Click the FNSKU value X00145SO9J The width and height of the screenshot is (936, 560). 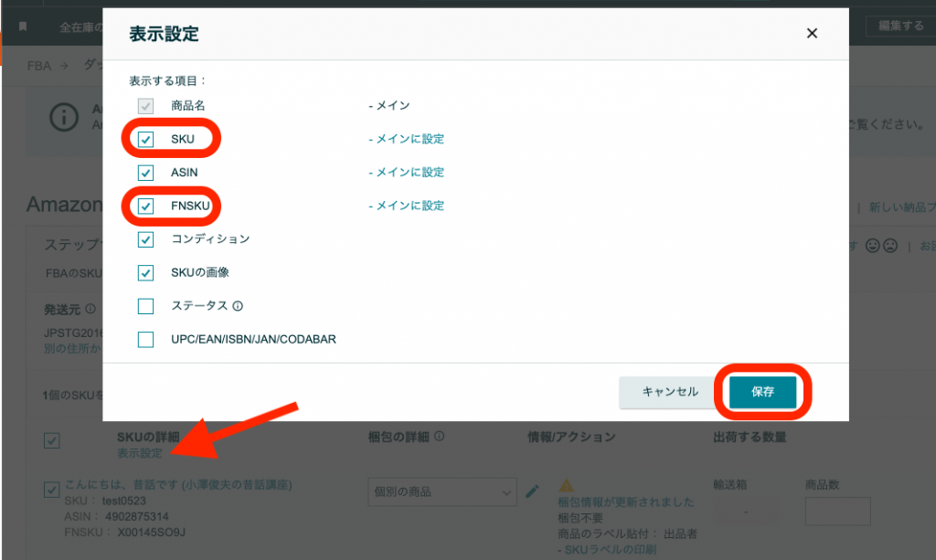point(151,532)
